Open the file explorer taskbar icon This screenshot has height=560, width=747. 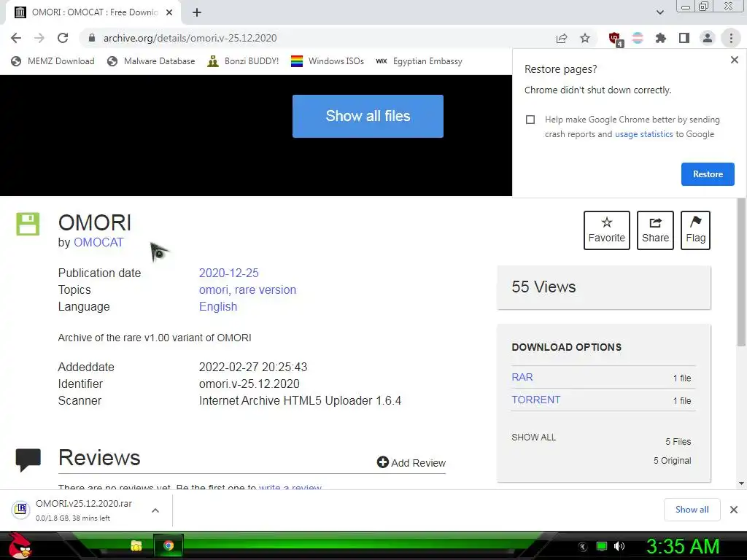point(136,545)
